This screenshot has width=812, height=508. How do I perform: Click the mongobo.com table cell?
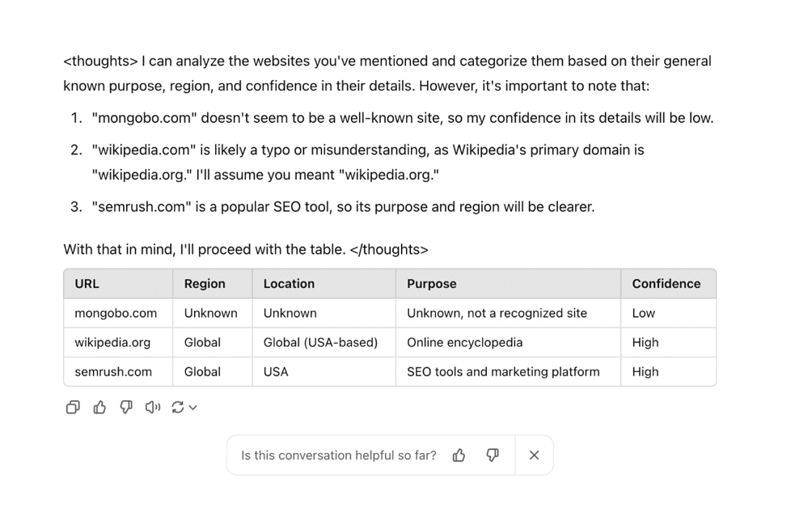tap(116, 313)
